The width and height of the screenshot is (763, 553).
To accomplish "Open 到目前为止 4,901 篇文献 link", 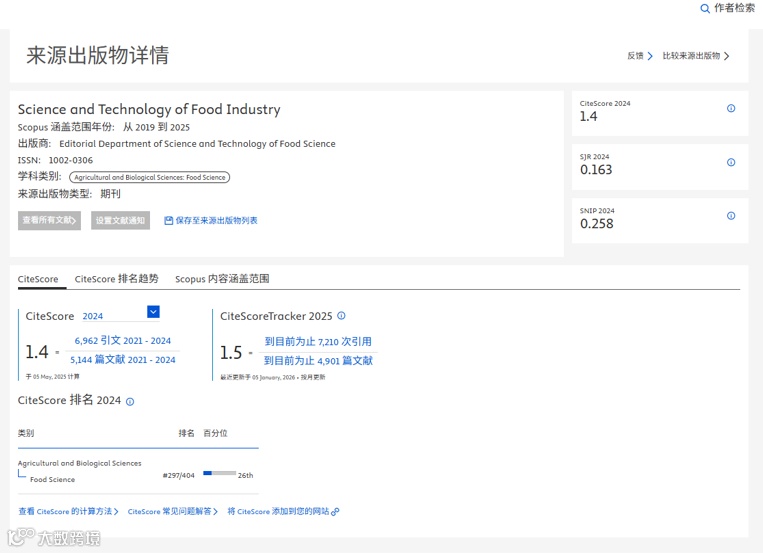I will [x=318, y=361].
